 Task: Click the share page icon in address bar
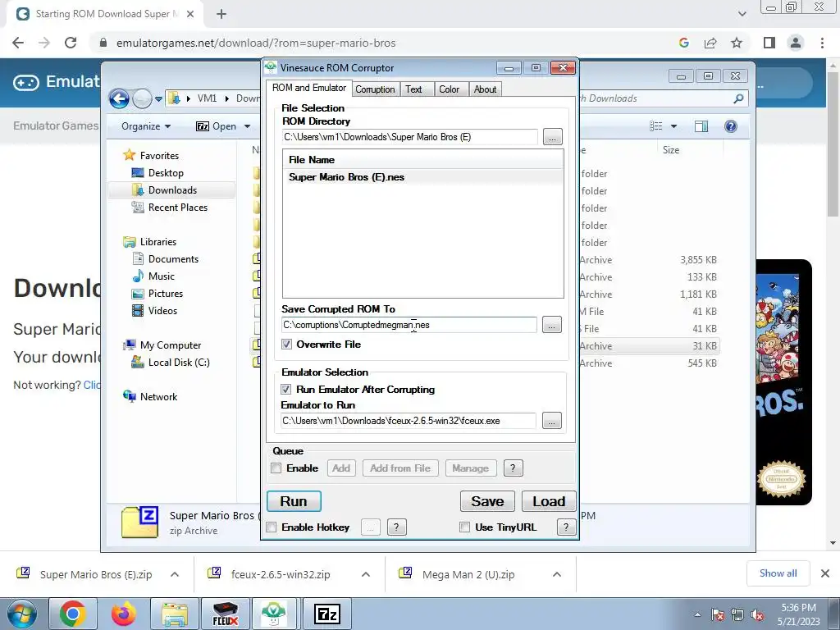tap(710, 43)
